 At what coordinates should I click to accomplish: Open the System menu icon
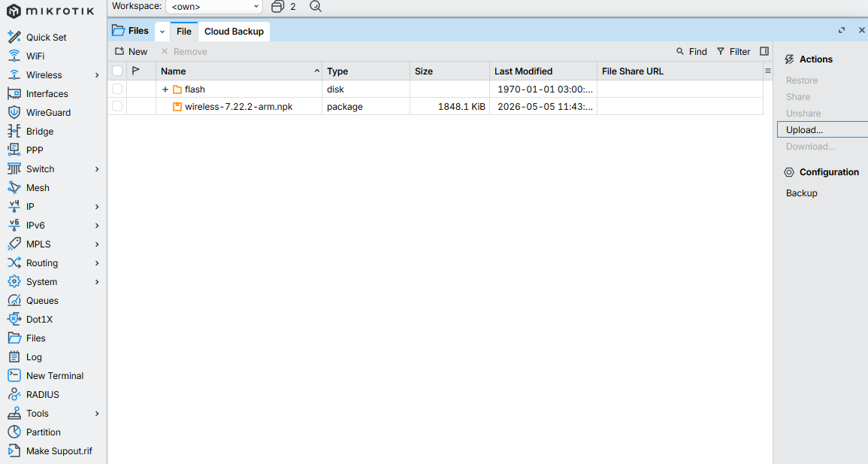click(x=14, y=282)
